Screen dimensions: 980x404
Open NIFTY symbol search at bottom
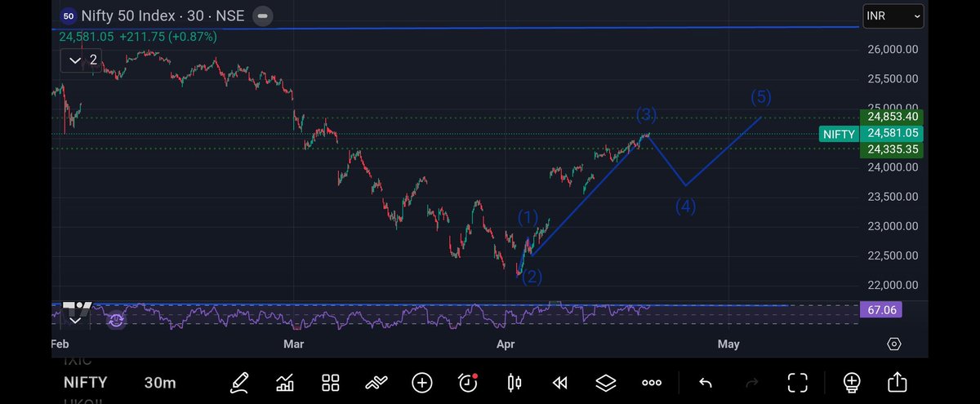click(85, 382)
